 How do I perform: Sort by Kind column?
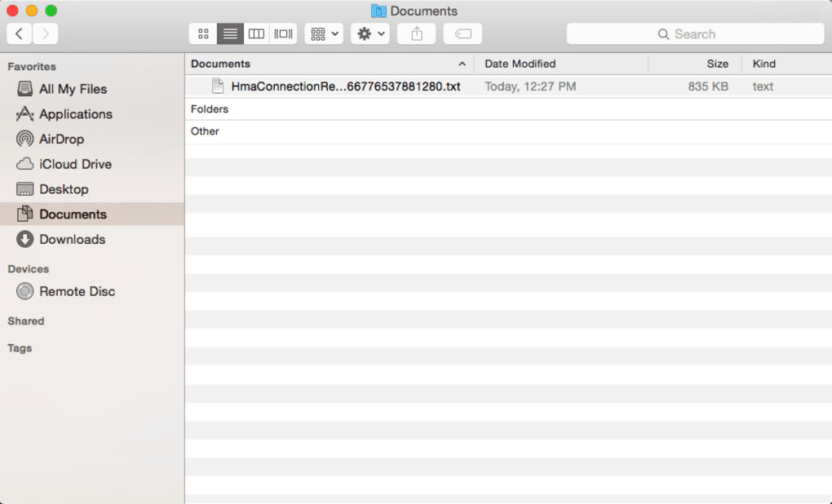pyautogui.click(x=787, y=64)
